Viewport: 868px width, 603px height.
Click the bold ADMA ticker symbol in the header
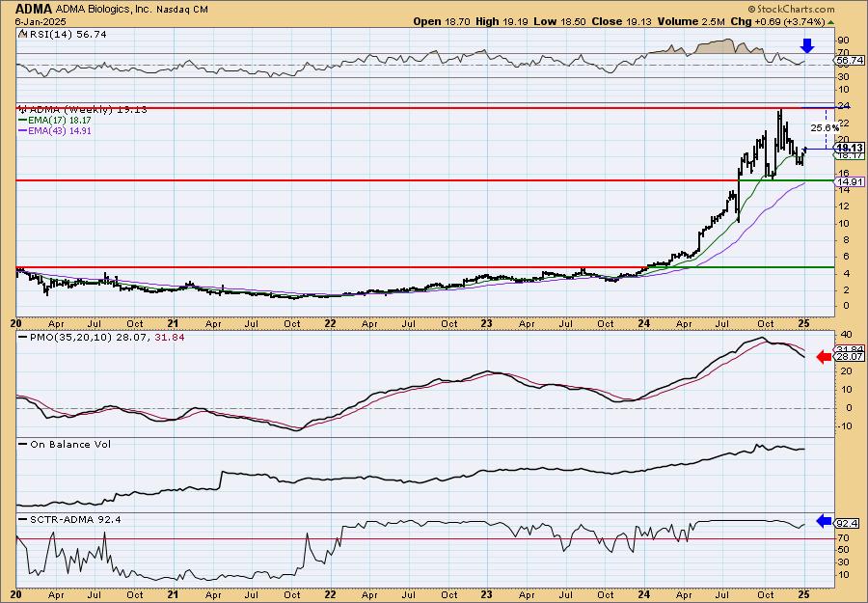pyautogui.click(x=34, y=9)
